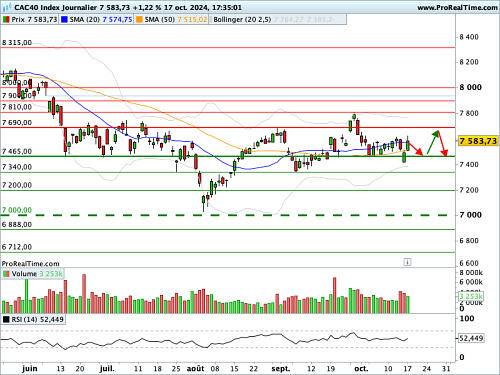Click the 6 800 price axis value
500x375 pixels.
pyautogui.click(x=469, y=241)
